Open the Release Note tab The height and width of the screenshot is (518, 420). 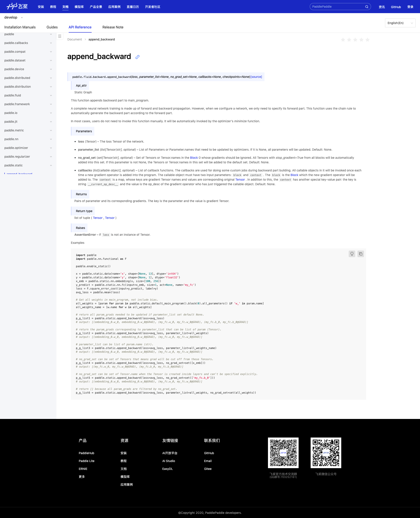pyautogui.click(x=113, y=27)
